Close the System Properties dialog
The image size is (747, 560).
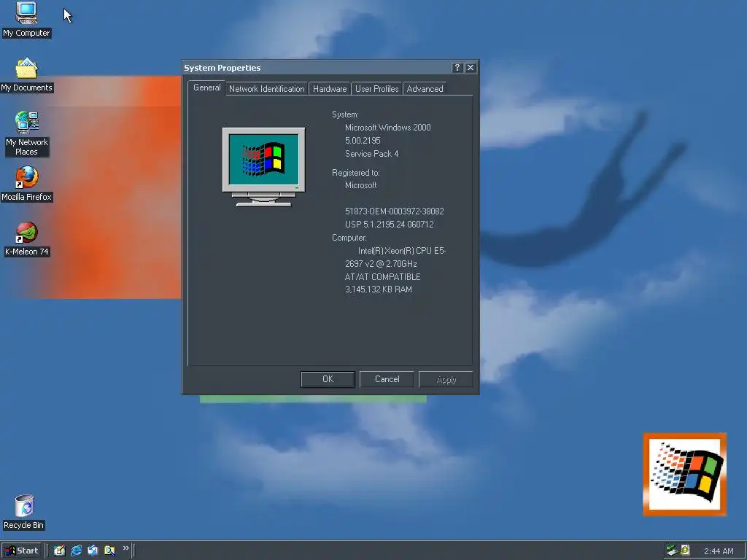click(x=471, y=68)
